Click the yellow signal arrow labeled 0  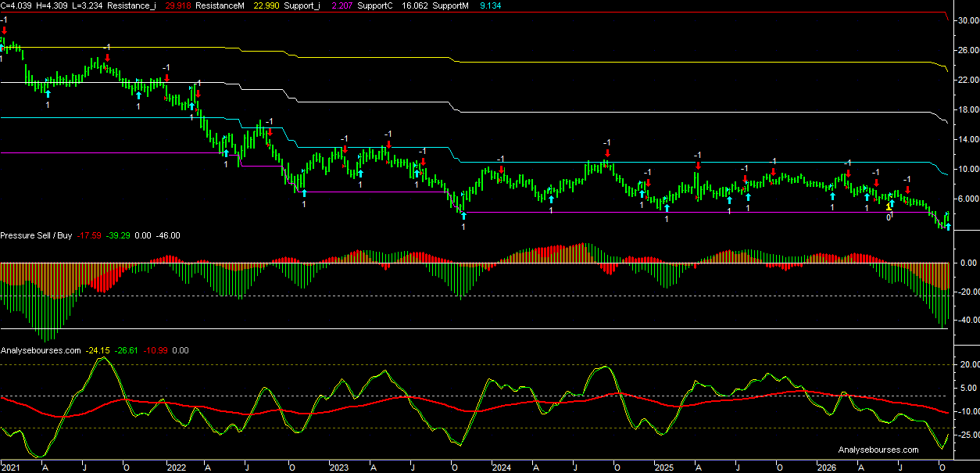pos(889,207)
